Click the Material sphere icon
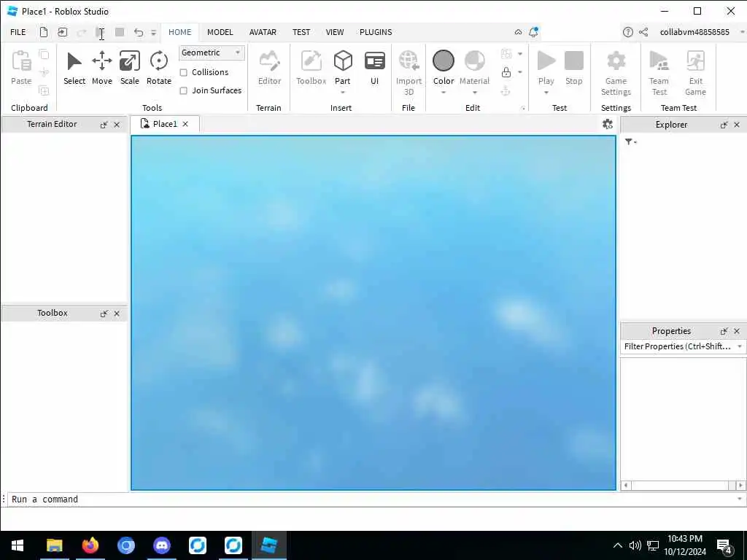Screen dimensions: 747x560 tap(474, 61)
